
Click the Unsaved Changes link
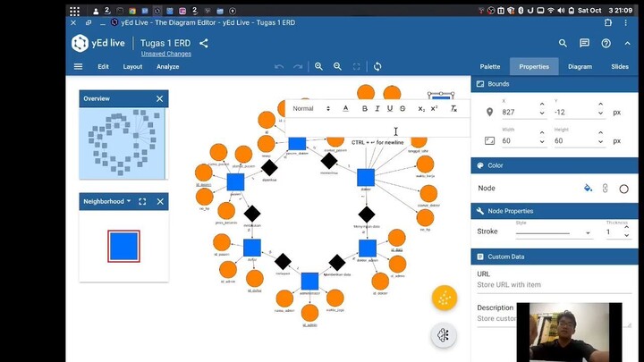[x=166, y=54]
